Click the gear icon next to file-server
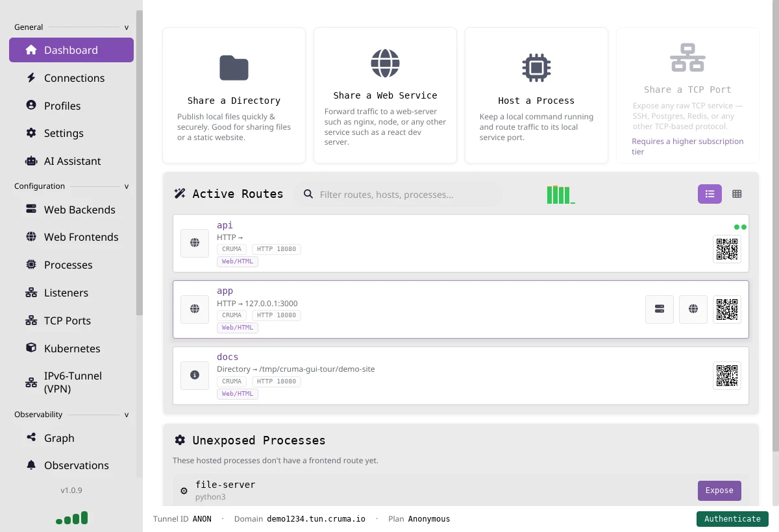This screenshot has height=532, width=779. (x=184, y=491)
